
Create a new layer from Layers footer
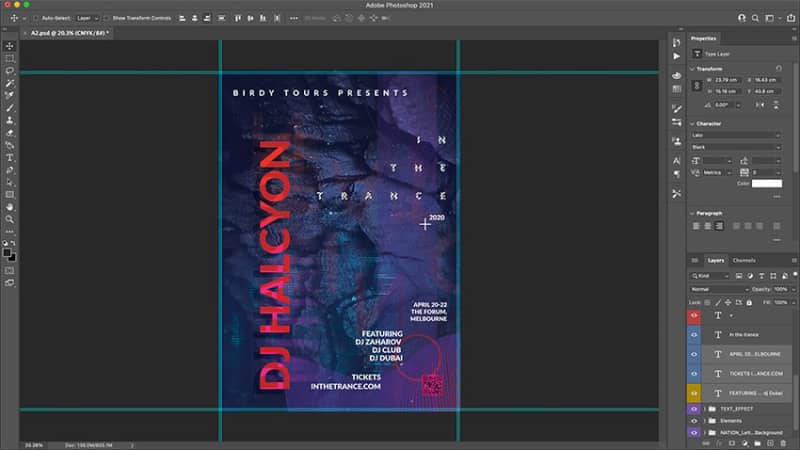[x=770, y=444]
